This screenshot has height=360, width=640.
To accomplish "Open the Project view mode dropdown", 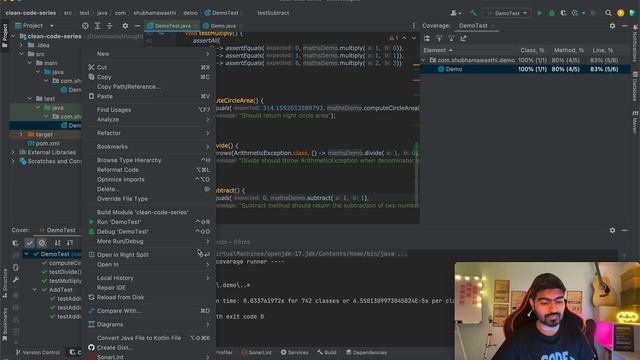I will pos(52,26).
